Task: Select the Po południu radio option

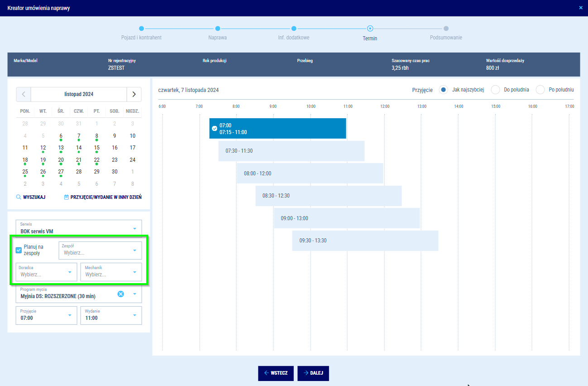Action: (540, 90)
